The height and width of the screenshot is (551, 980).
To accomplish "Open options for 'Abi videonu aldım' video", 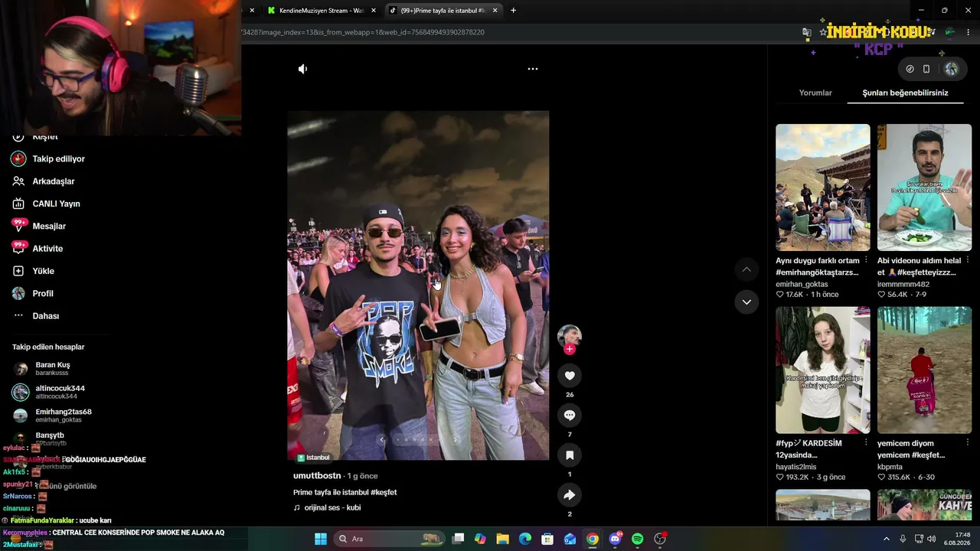I will pos(968,260).
